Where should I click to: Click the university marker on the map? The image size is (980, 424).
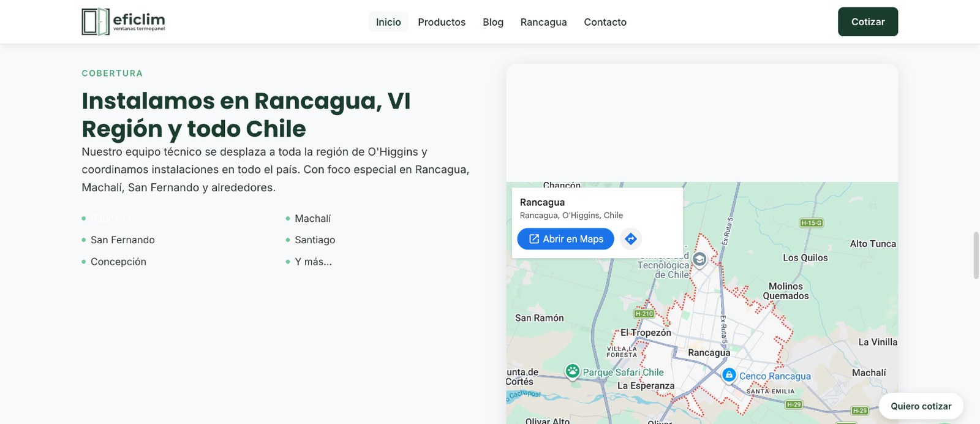click(x=699, y=259)
